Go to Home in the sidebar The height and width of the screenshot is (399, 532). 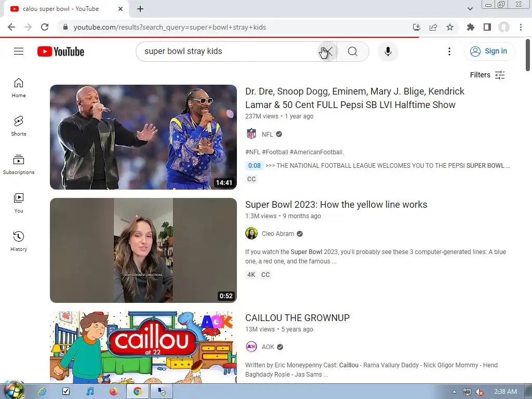point(19,88)
